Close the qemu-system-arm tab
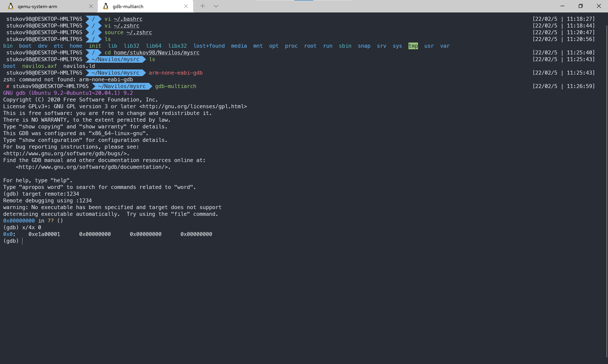608x364 pixels. tap(91, 6)
